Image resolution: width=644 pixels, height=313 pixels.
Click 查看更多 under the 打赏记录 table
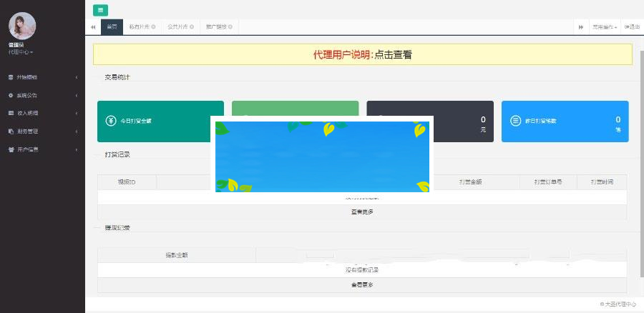coord(361,212)
